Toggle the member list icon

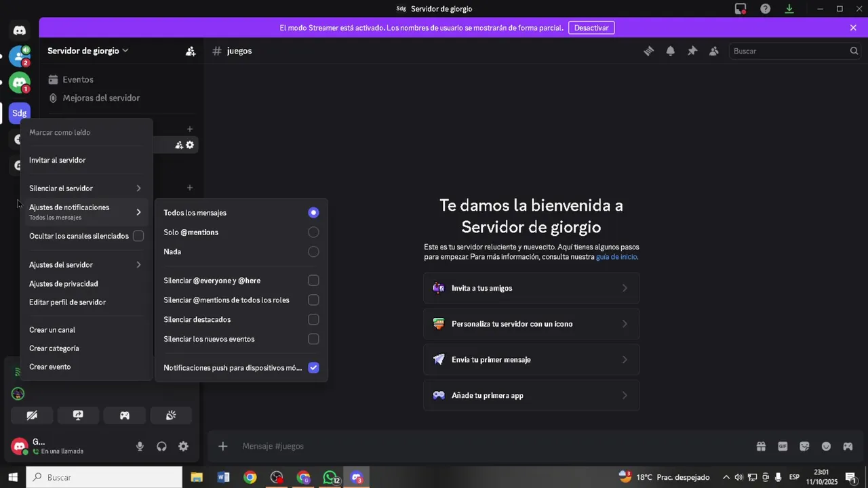[x=714, y=51]
